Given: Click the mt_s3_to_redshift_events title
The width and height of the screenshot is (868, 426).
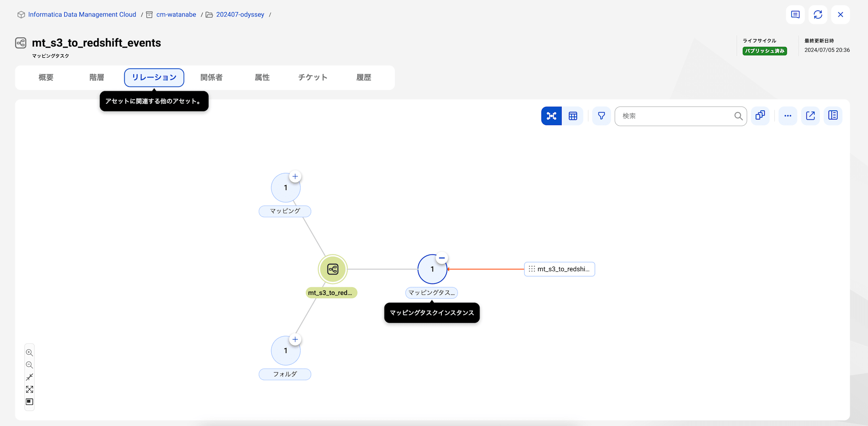Looking at the screenshot, I should click(x=96, y=43).
